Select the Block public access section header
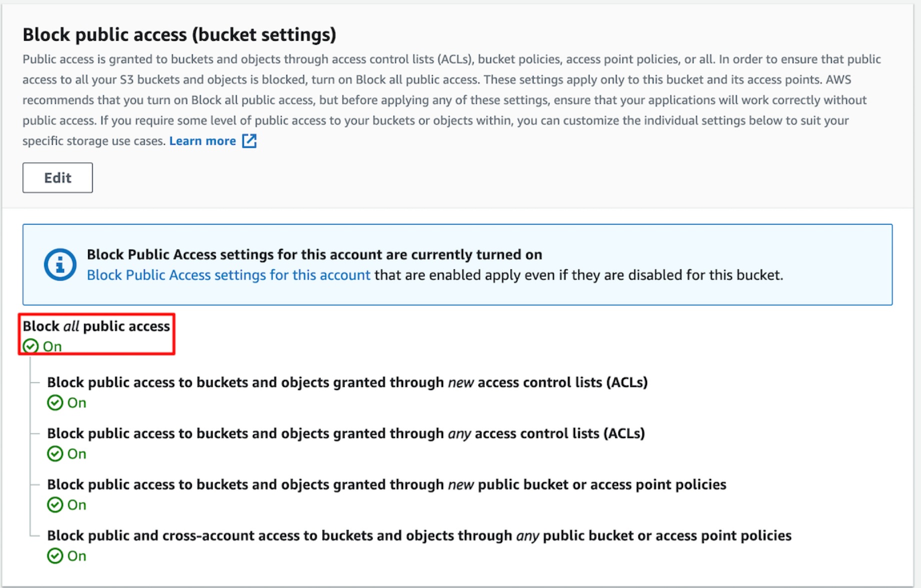921x588 pixels. pos(180,34)
